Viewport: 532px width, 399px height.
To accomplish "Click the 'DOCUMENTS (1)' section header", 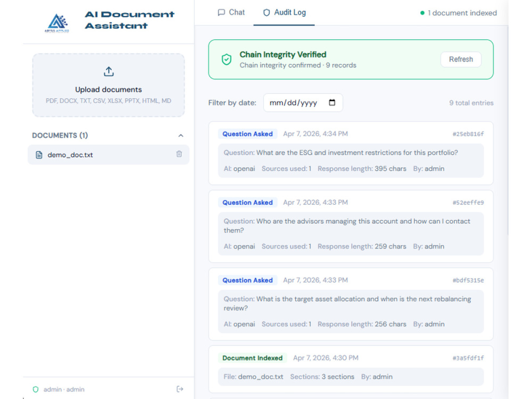I will 60,135.
